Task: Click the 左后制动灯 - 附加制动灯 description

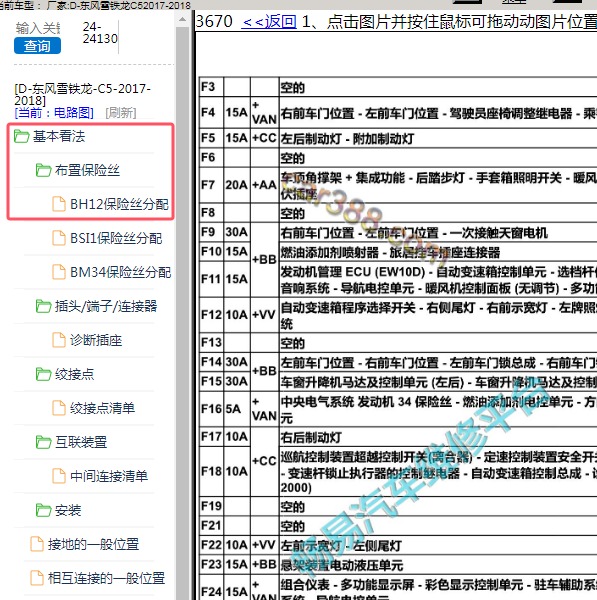Action: [347, 139]
